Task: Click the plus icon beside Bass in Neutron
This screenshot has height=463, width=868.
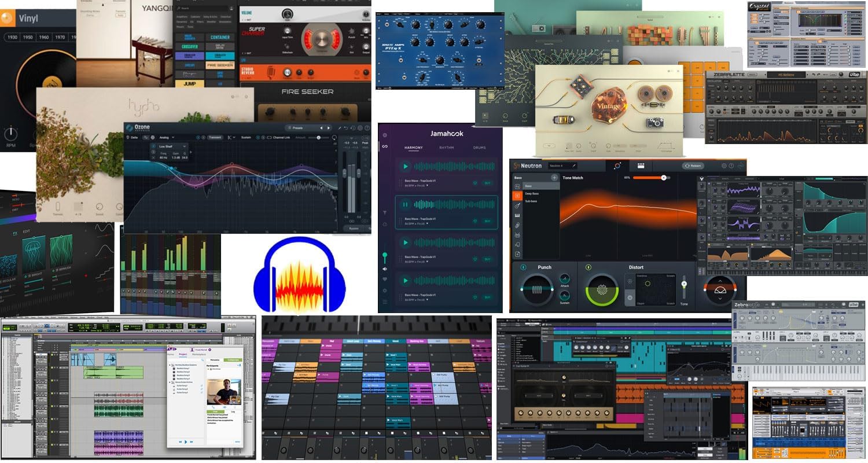Action: [554, 178]
